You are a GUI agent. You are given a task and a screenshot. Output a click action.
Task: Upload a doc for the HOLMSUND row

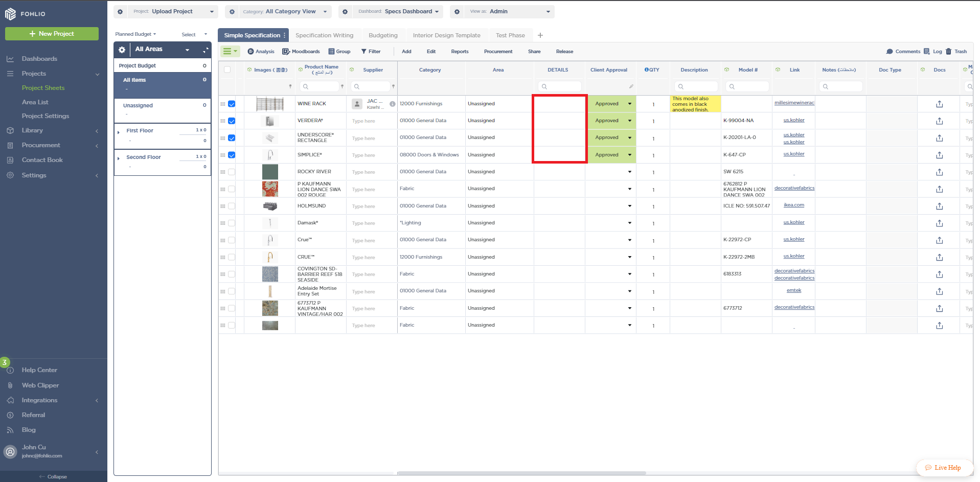[940, 206]
